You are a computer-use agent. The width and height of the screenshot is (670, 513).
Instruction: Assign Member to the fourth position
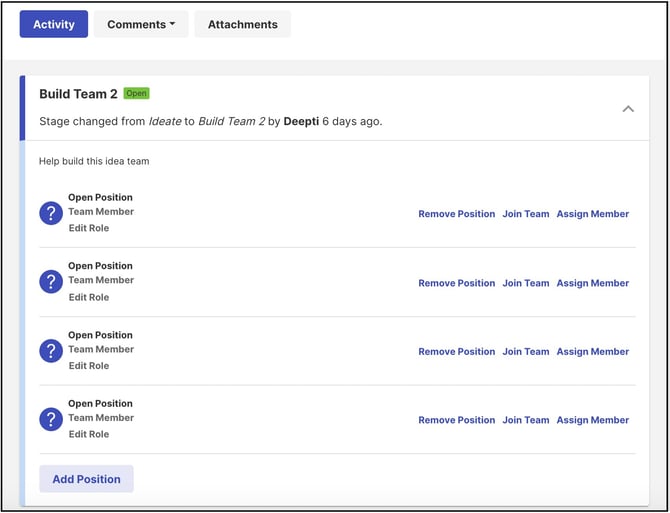click(x=592, y=420)
